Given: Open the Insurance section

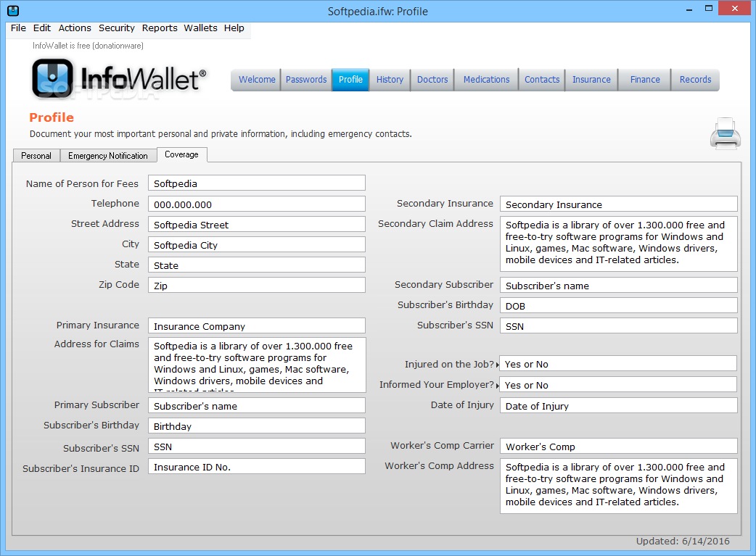Looking at the screenshot, I should (591, 80).
